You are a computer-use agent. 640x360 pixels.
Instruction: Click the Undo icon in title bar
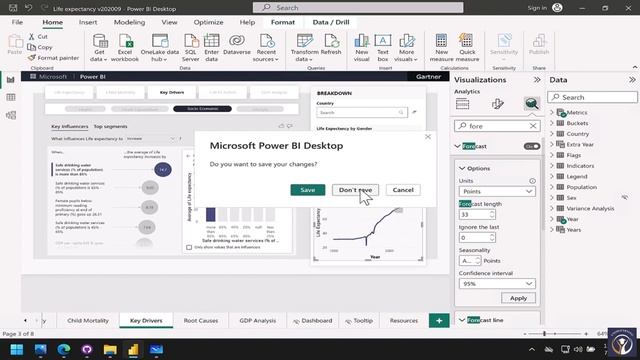28,8
